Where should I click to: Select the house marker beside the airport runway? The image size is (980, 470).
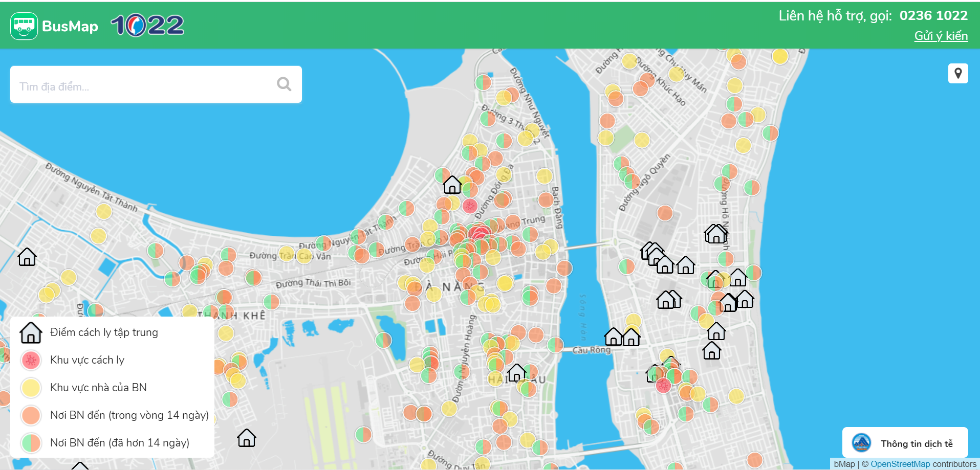coord(247,438)
